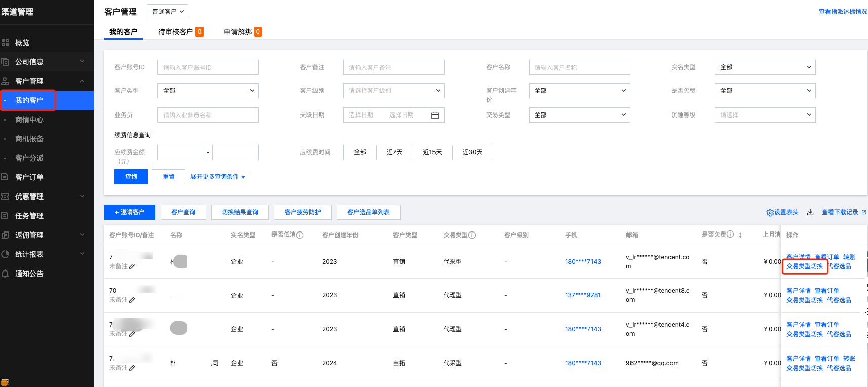Screen dimensions: 868x387
Task: Open the 概览 overview icon in sidebar
Action: click(5, 43)
